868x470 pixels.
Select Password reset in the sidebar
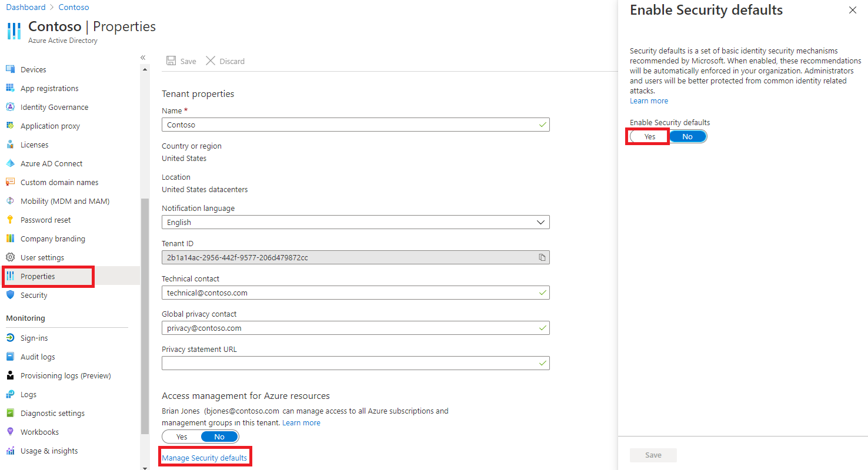coord(46,219)
